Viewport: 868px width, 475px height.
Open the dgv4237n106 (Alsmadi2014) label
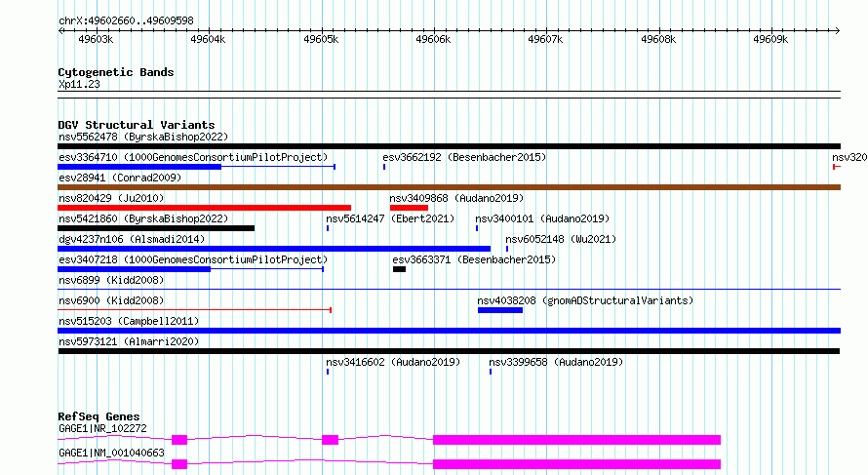(x=132, y=239)
